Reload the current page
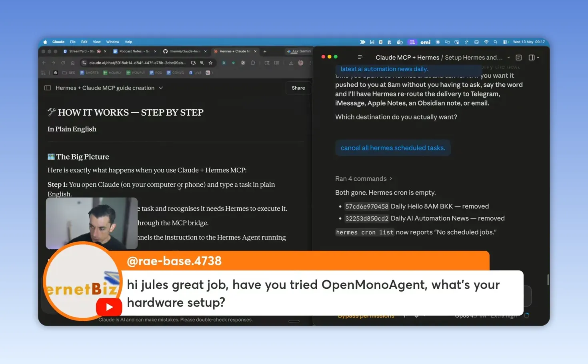 click(63, 63)
